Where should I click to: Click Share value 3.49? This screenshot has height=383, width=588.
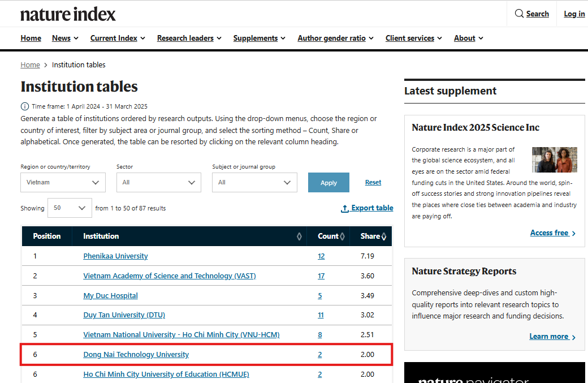click(x=367, y=296)
